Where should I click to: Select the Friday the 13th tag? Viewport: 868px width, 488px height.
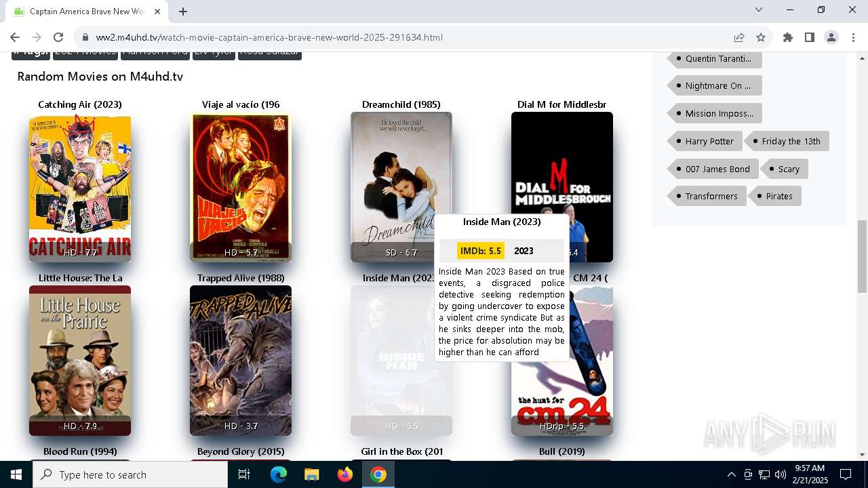point(787,142)
